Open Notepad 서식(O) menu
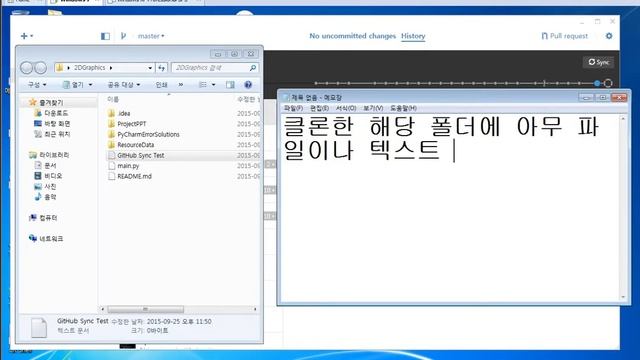The height and width of the screenshot is (360, 640). click(346, 108)
